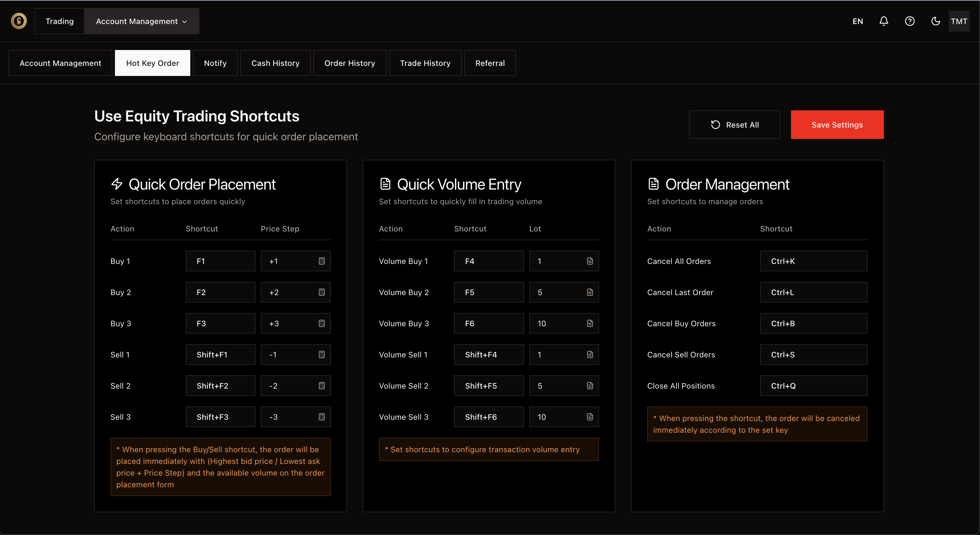Open the help question mark icon
Image resolution: width=980 pixels, height=535 pixels.
pos(909,21)
